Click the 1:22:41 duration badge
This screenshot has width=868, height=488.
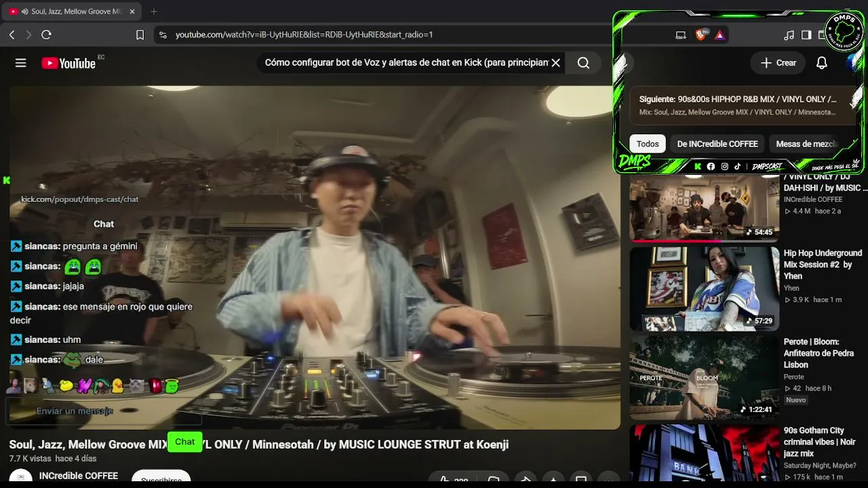pos(755,409)
